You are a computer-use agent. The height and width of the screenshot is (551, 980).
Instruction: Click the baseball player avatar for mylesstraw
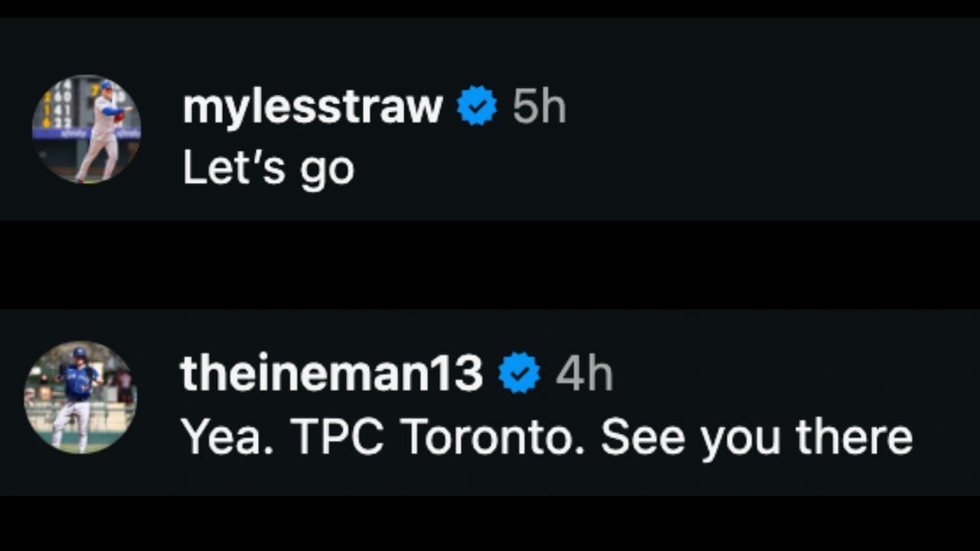87,130
